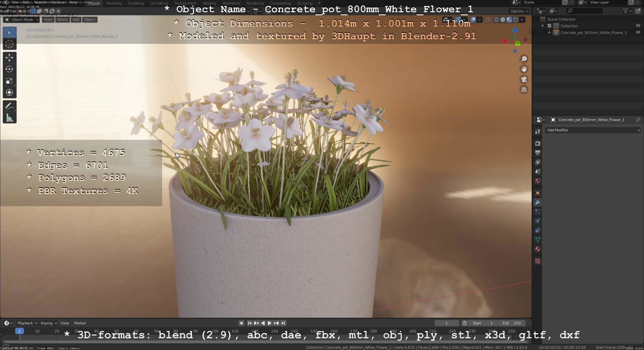644x350 pixels.
Task: Collapse the Collection tree in outliner
Action: (543, 26)
